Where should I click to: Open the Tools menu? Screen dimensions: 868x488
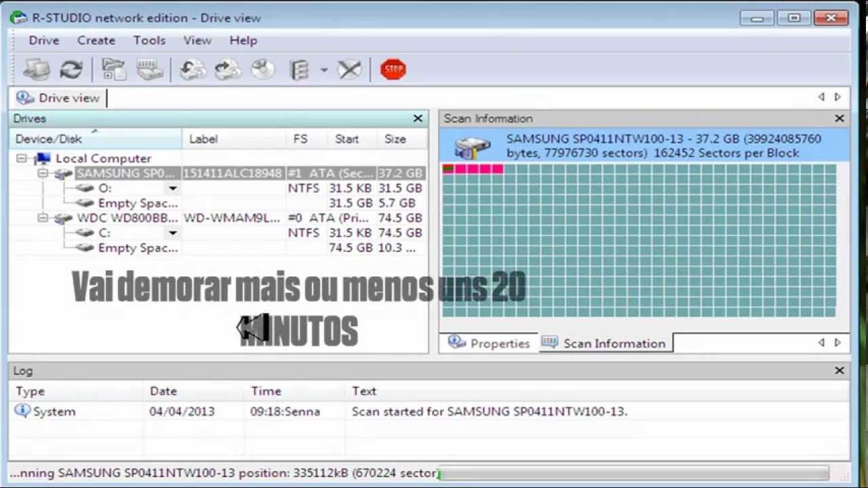[x=149, y=41]
